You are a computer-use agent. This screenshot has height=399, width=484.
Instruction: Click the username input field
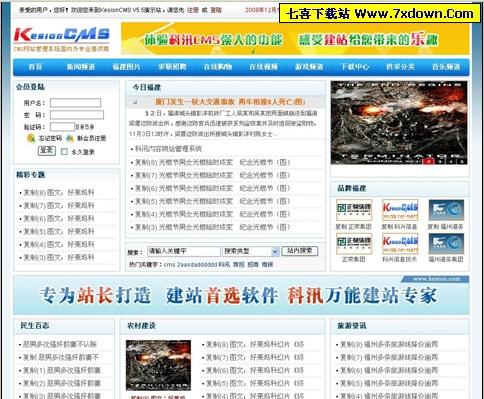click(x=75, y=103)
